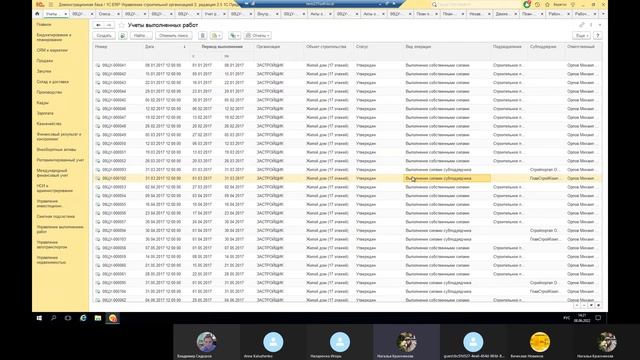The image size is (640, 360).
Task: Open the action center notification icon
Action: tap(598, 318)
